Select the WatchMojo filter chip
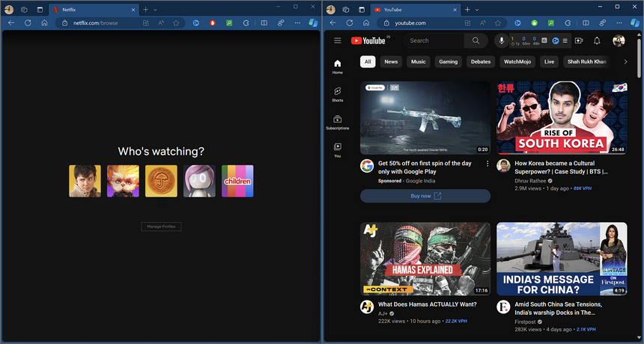The height and width of the screenshot is (344, 644). tap(517, 62)
